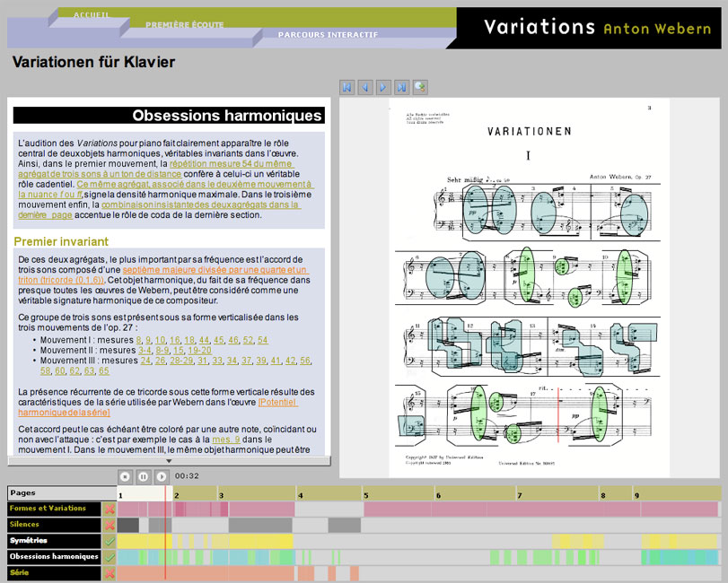The height and width of the screenshot is (583, 728).
Task: Select the Symétries track label
Action: pyautogui.click(x=54, y=541)
